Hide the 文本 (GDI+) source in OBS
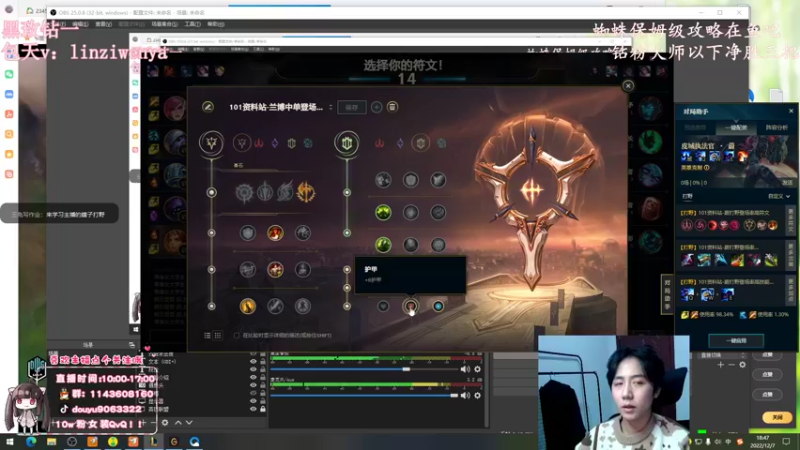This screenshot has width=800, height=450. point(253,362)
